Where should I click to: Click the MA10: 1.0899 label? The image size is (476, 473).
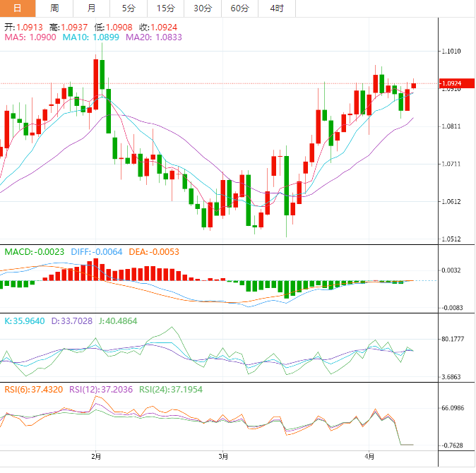tap(91, 37)
